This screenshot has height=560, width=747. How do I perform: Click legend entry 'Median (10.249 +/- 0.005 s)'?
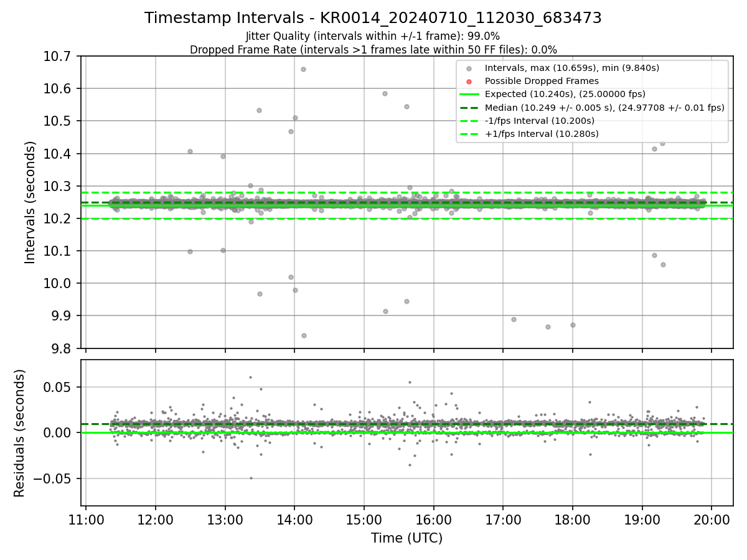(604, 107)
